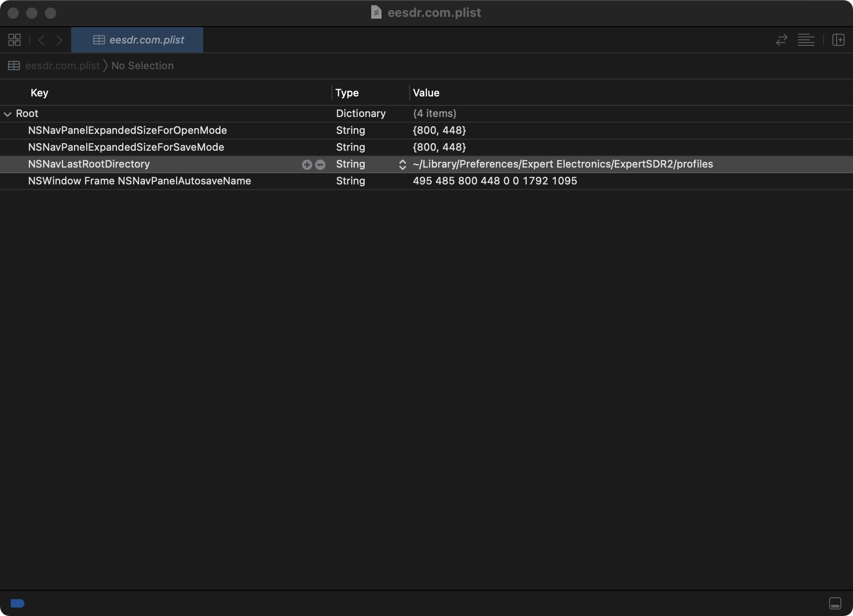Remove NSNavLastRootDirectory with the minus button
The image size is (853, 616).
(320, 164)
